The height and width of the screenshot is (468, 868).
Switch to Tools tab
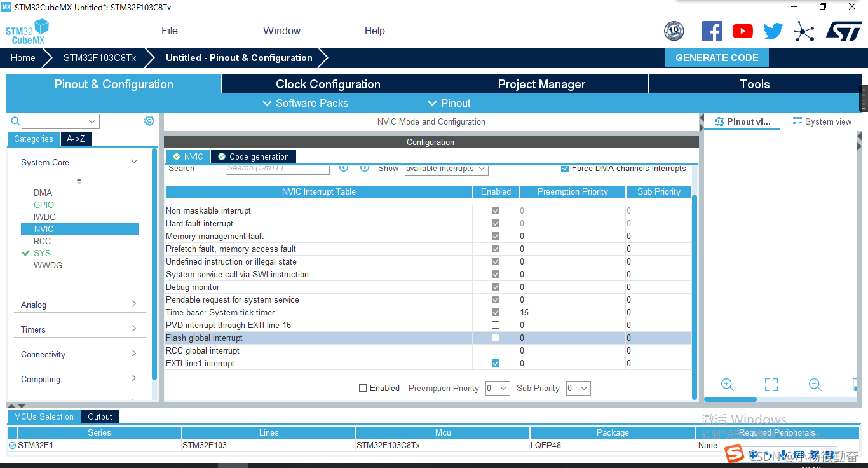coord(755,85)
